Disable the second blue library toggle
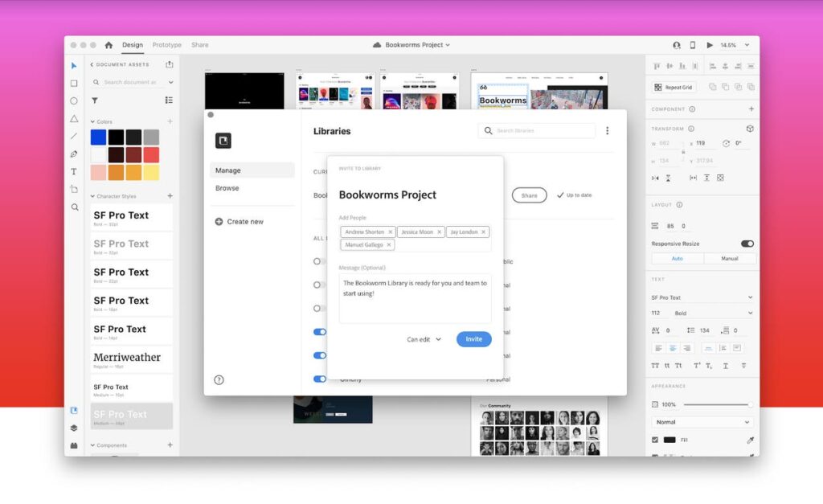 (x=320, y=355)
